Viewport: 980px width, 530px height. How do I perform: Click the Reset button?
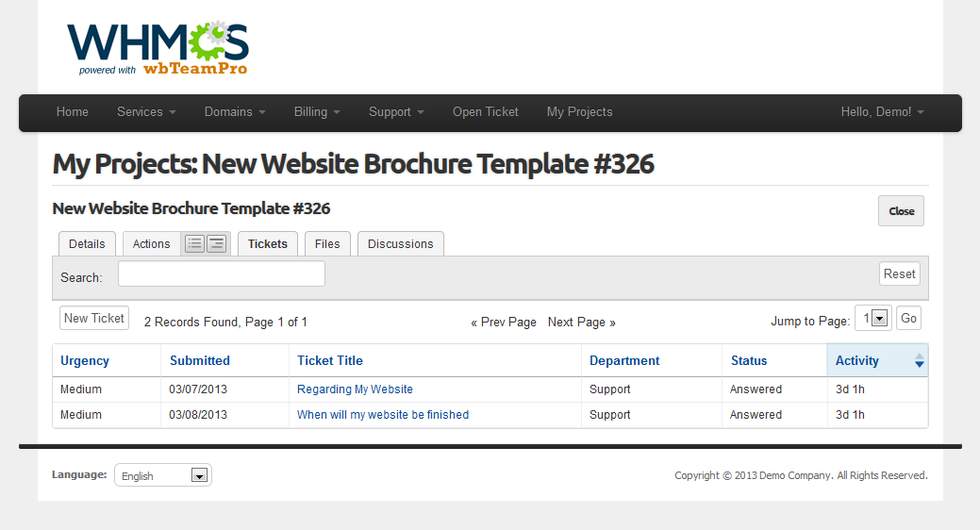(899, 274)
